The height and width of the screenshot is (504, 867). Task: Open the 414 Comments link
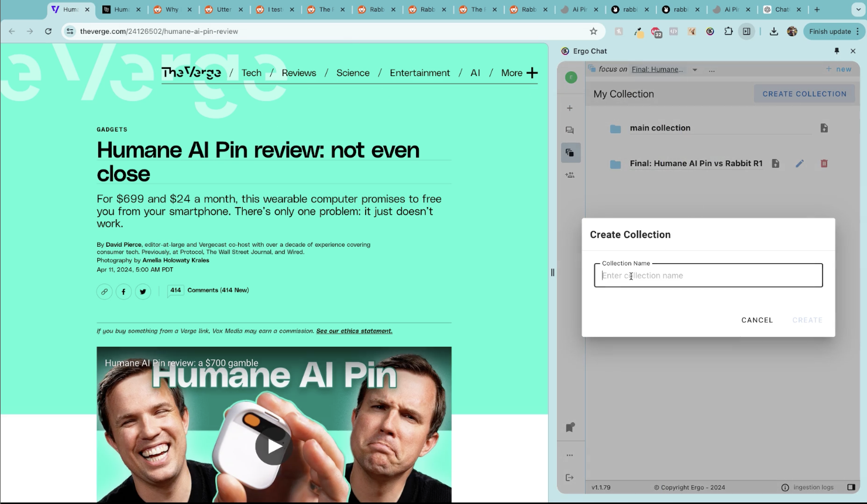(208, 290)
